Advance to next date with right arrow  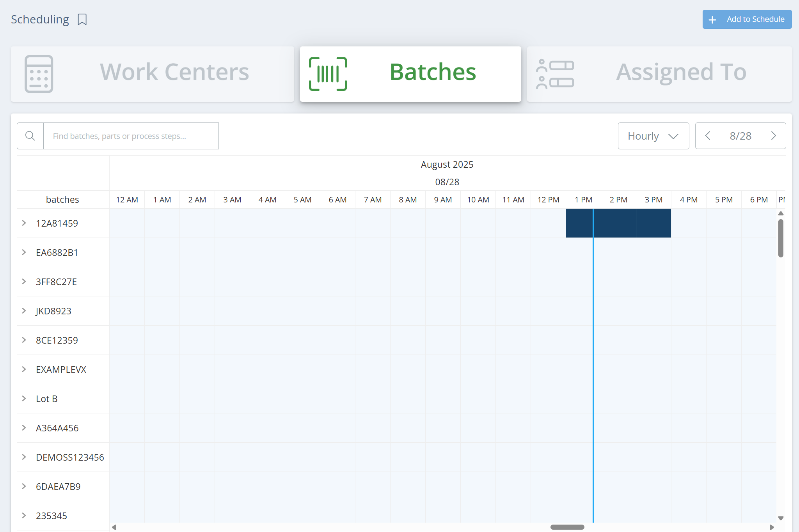click(x=773, y=136)
